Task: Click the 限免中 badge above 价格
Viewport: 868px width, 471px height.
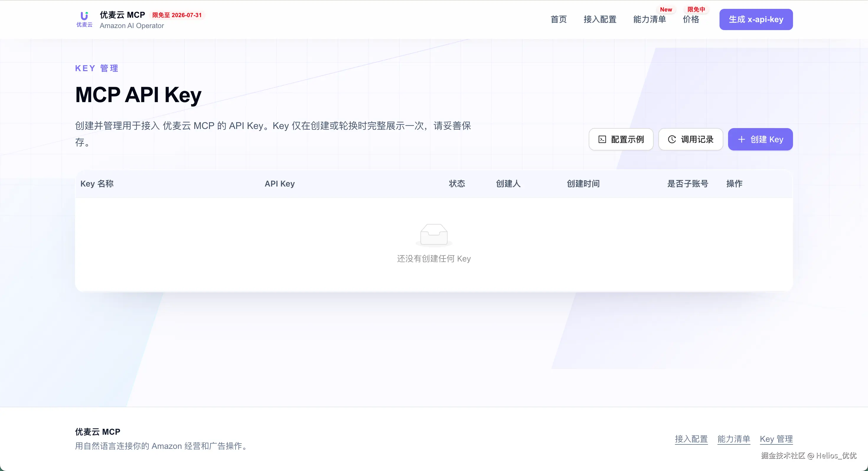Action: (x=696, y=9)
